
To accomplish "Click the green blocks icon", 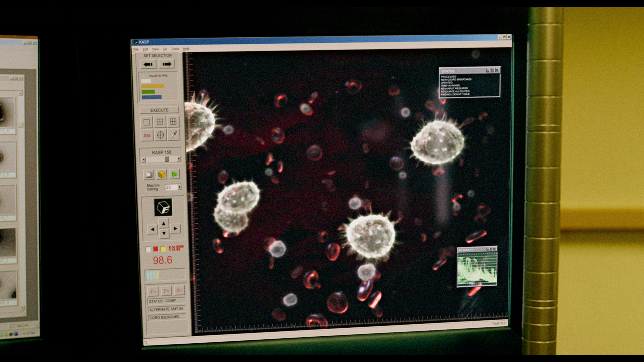I will (x=174, y=174).
